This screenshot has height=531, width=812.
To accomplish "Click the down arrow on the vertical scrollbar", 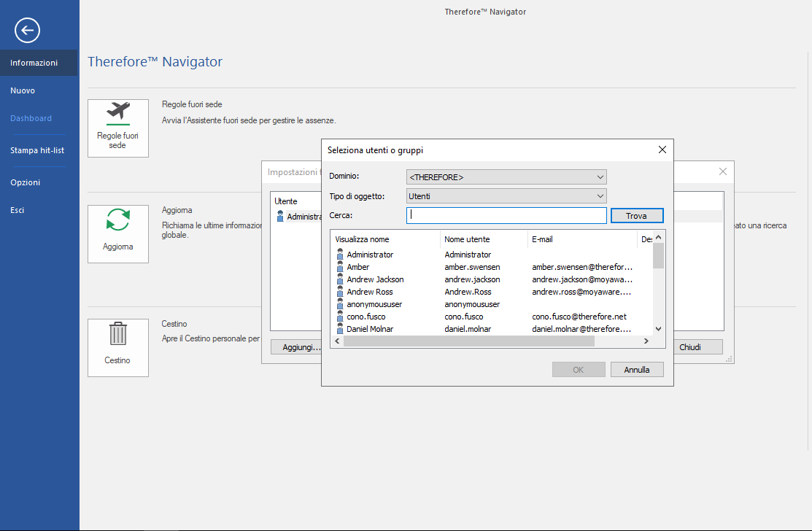I will point(657,328).
